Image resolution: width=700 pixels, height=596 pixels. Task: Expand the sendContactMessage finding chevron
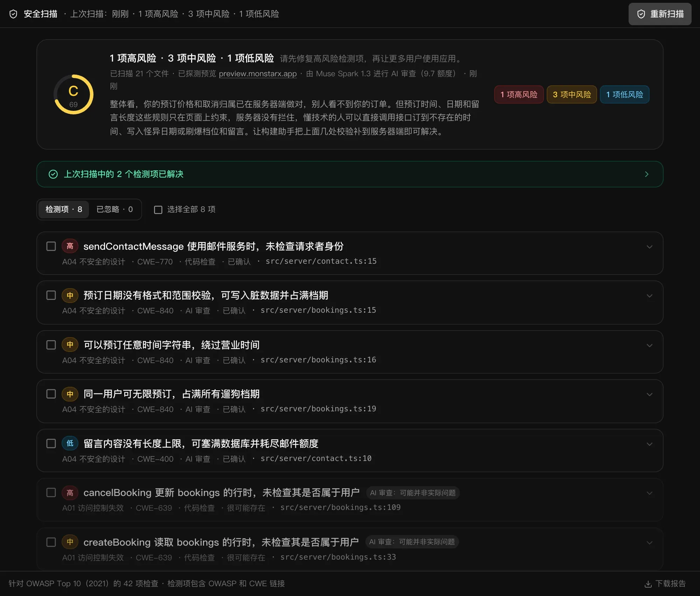[650, 247]
